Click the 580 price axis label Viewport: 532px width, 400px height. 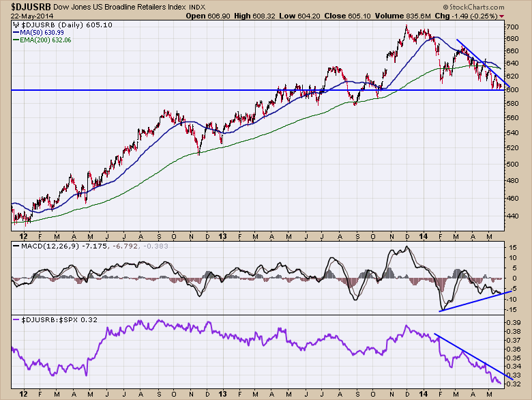point(512,103)
